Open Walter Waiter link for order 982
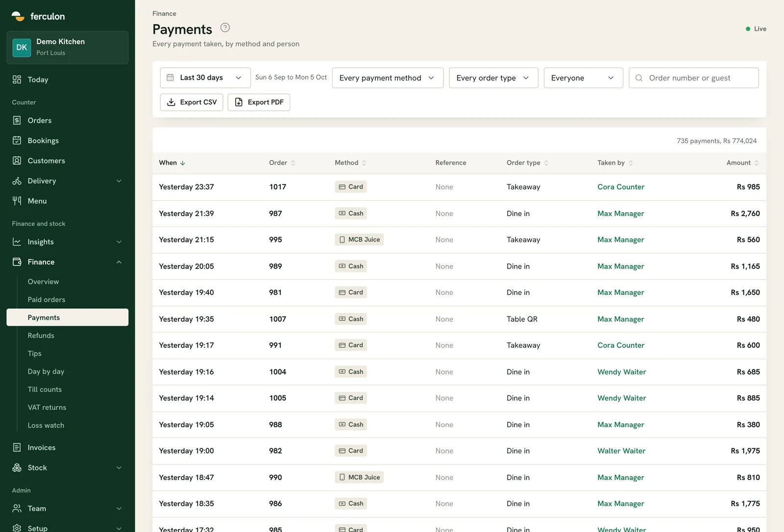Viewport: 784px width, 532px height. (621, 451)
